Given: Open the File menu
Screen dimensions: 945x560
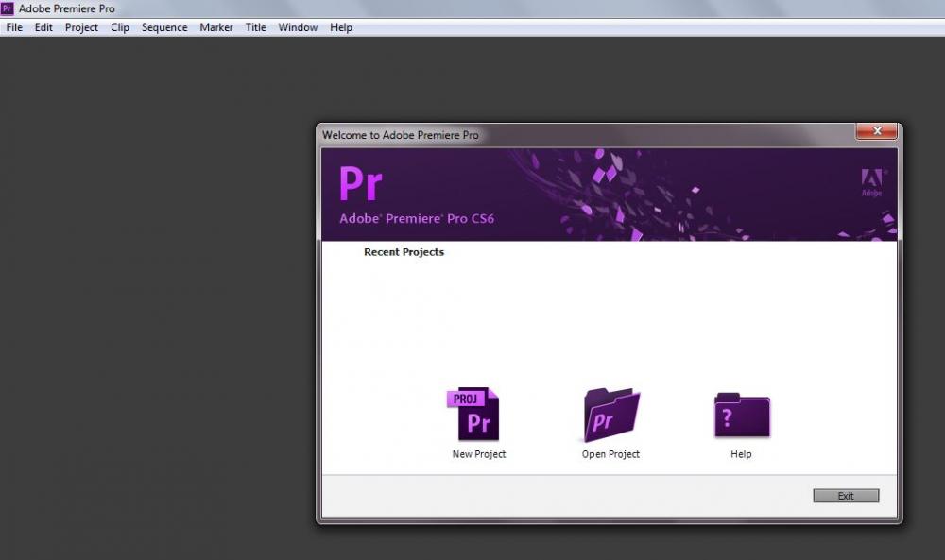Looking at the screenshot, I should point(14,27).
